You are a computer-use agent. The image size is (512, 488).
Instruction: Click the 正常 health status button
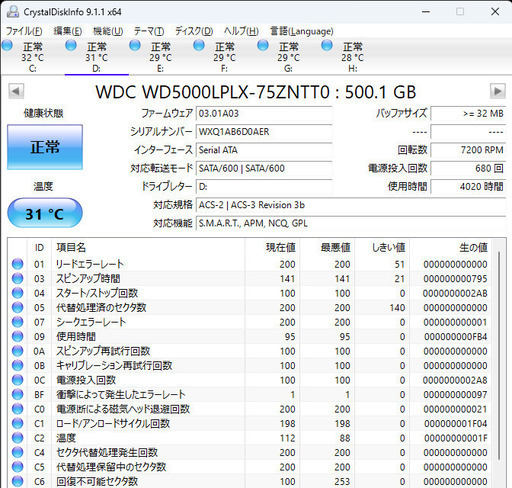[45, 147]
